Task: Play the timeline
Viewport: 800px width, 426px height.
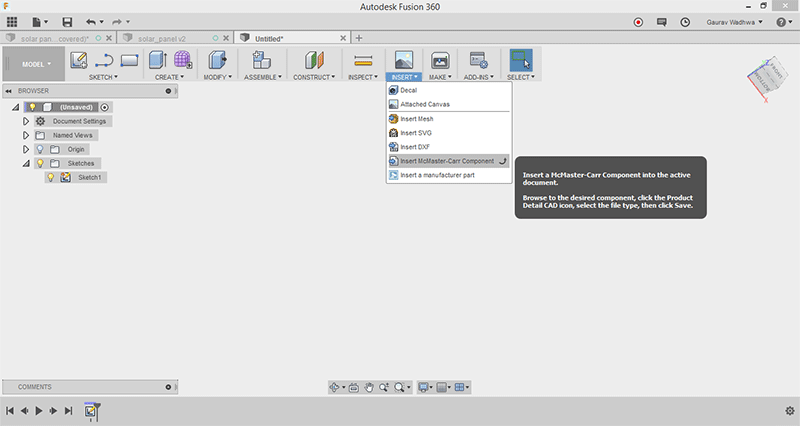Action: [x=39, y=411]
